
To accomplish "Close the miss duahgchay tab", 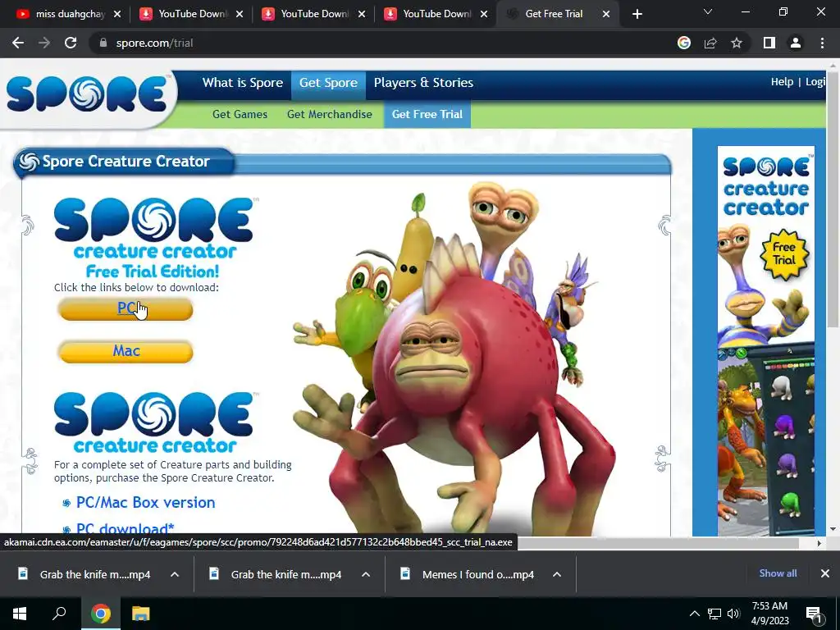I will pos(117,14).
